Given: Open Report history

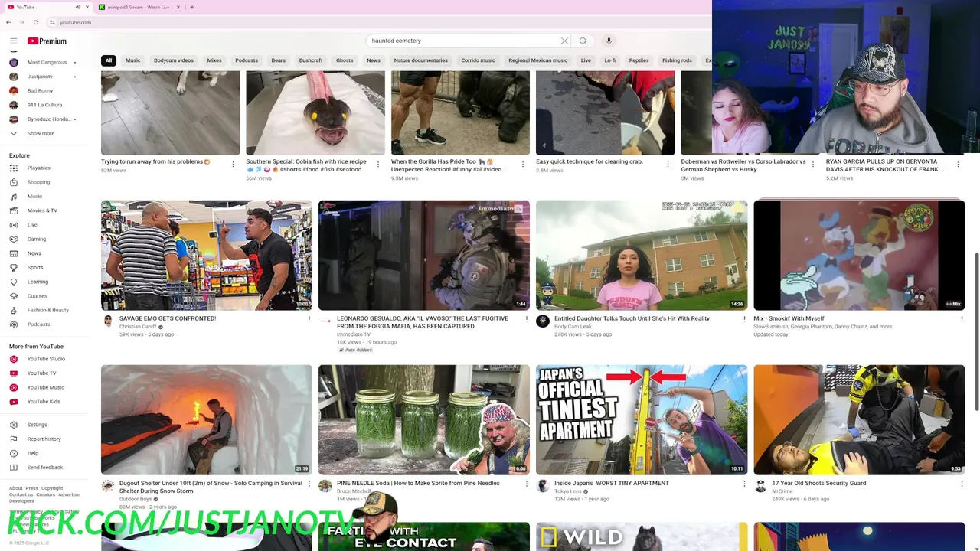Looking at the screenshot, I should (44, 439).
